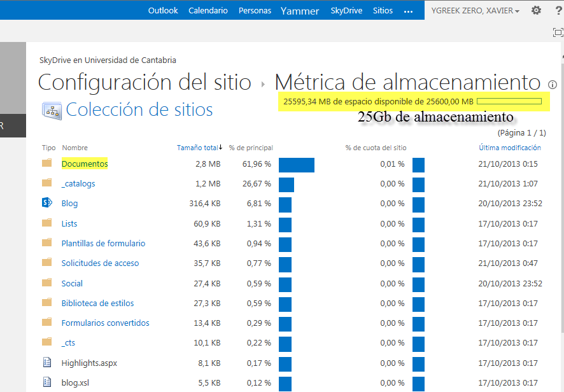Screen dimensions: 564x392
Task: Open Plantillas de formulario link
Action: 103,243
